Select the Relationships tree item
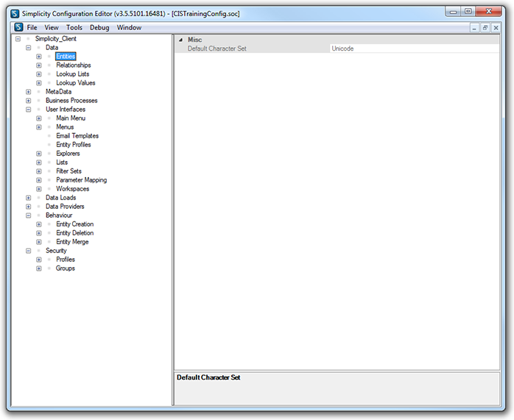This screenshot has height=420, width=514. pos(74,65)
